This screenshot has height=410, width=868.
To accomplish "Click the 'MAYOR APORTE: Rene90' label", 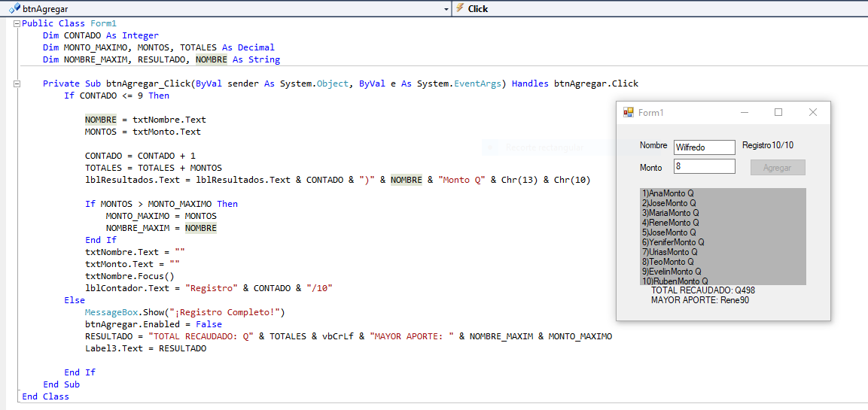I will click(700, 300).
